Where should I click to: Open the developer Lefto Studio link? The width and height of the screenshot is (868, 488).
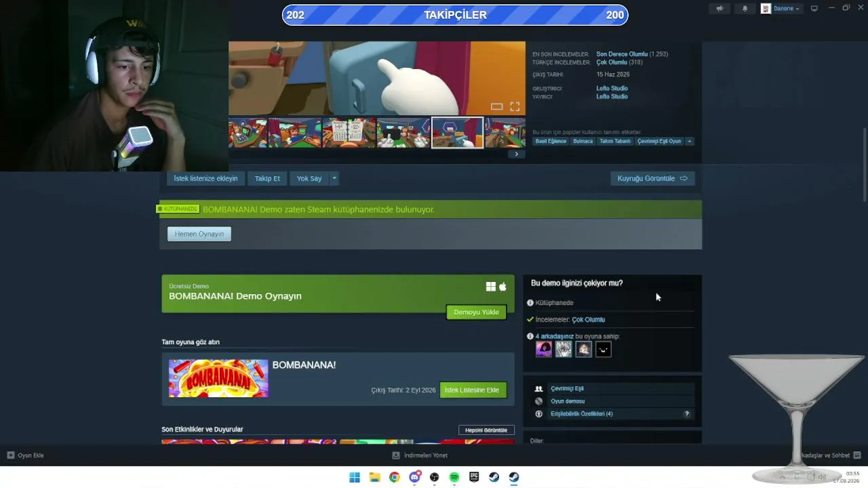tap(612, 88)
